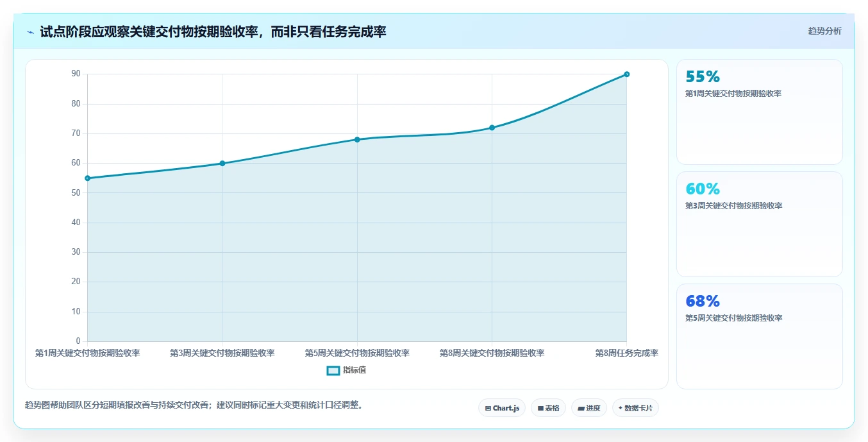This screenshot has height=442, width=868.
Task: Click the Chart.js pill button
Action: pyautogui.click(x=502, y=408)
